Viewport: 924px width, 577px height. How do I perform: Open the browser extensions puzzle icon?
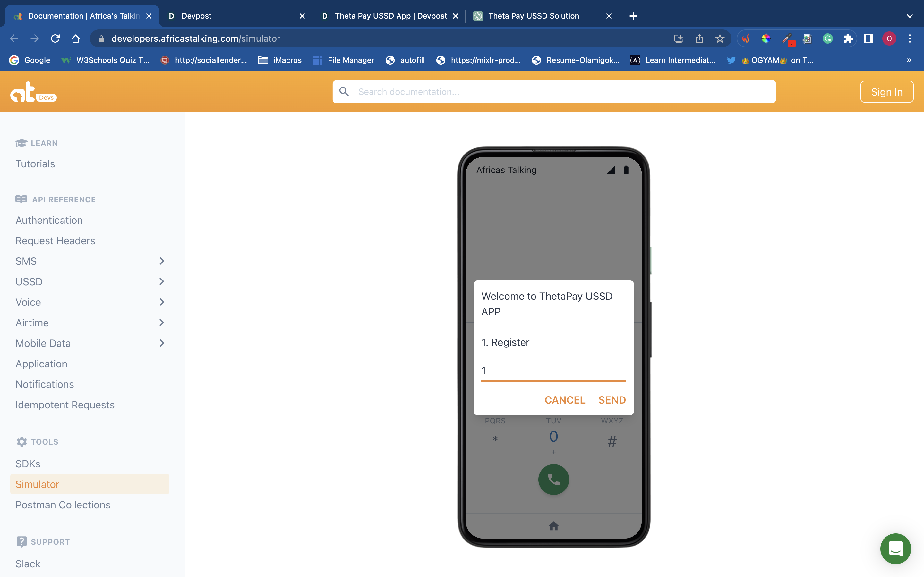coord(848,38)
